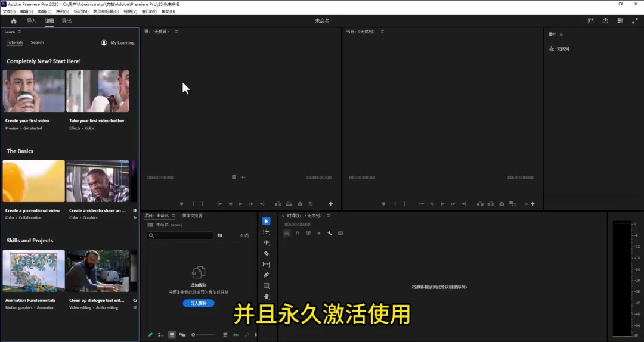Toggle comparison view in Program monitor
This screenshot has width=644, height=342.
[512, 204]
